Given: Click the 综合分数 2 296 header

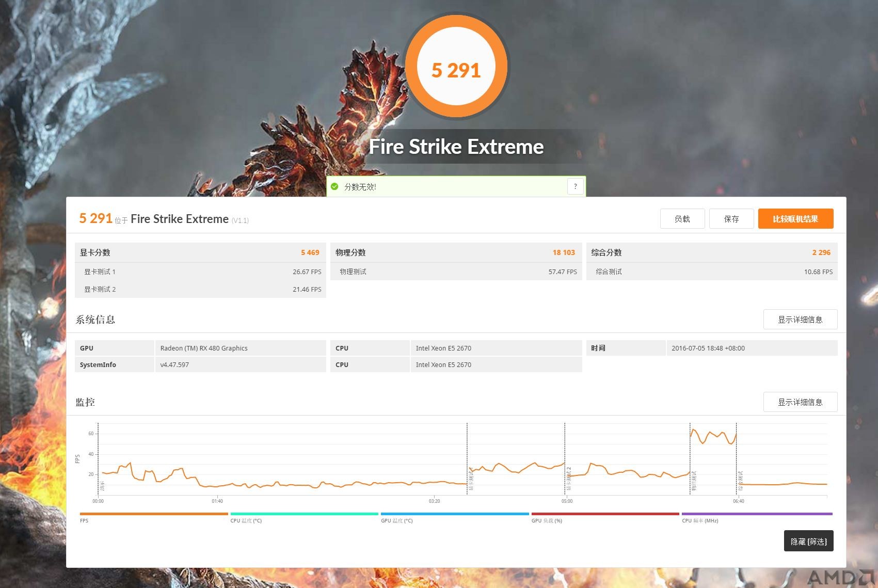Looking at the screenshot, I should click(712, 252).
